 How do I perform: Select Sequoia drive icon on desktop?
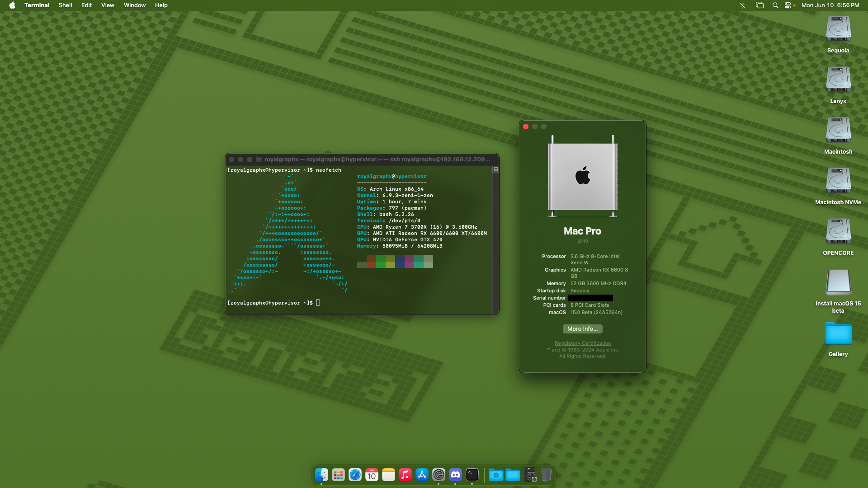(x=838, y=32)
